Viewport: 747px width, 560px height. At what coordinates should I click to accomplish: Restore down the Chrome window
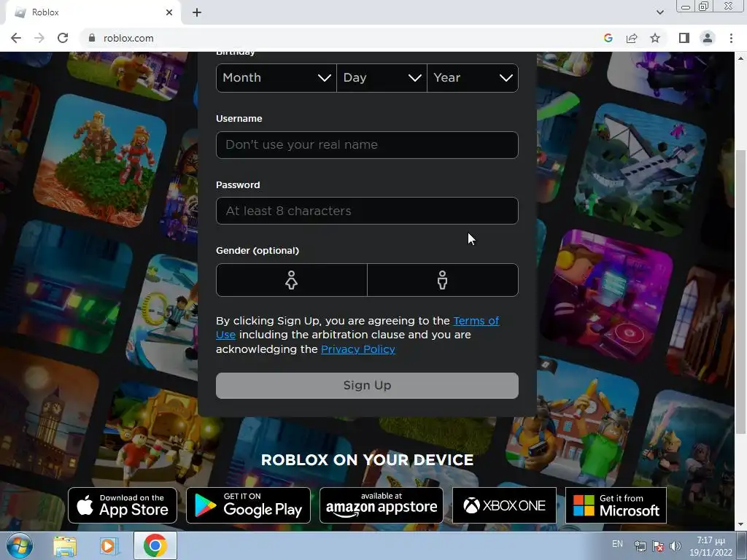click(x=704, y=7)
